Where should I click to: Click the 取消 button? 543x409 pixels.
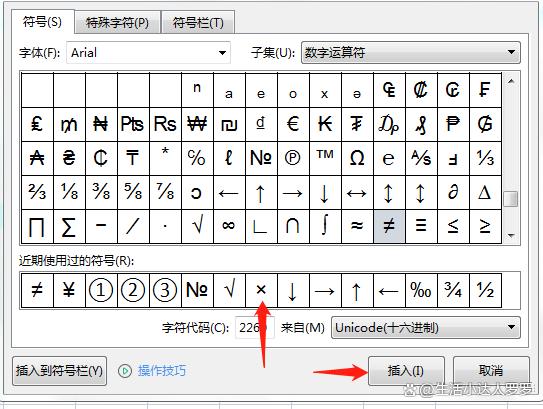point(491,371)
